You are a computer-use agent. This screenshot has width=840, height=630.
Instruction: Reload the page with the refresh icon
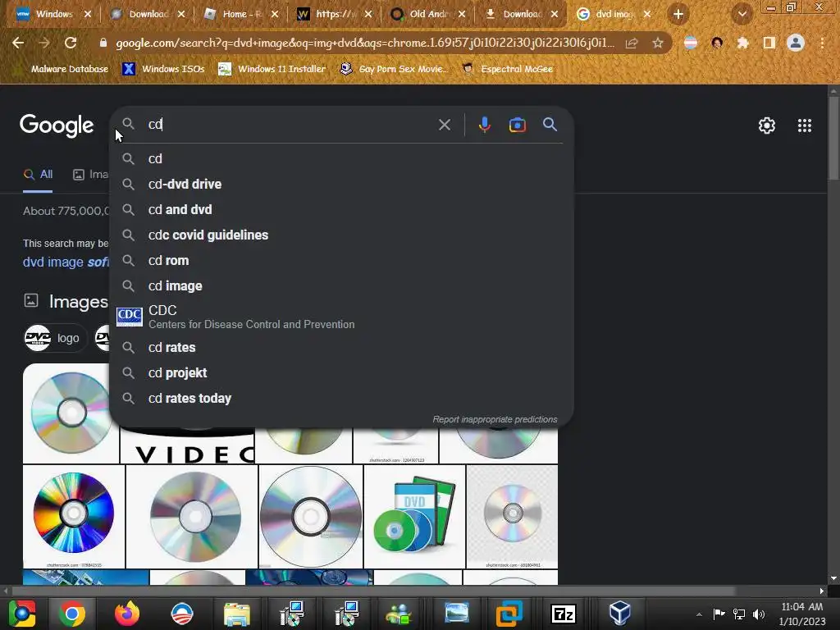pos(71,43)
